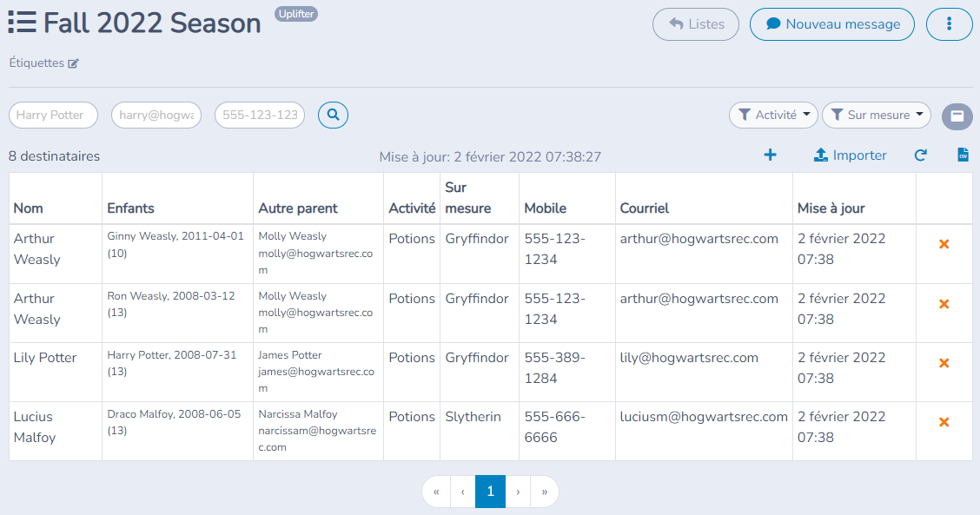Click the 555-389-1284 mobile number

555,367
